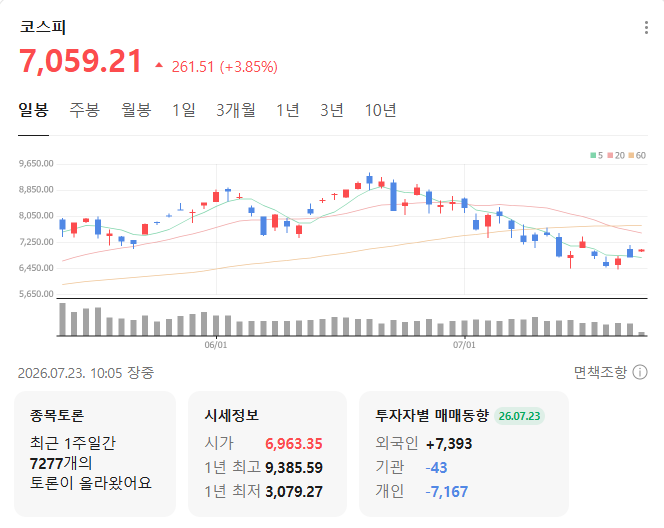Click the 외국인 label

click(397, 443)
